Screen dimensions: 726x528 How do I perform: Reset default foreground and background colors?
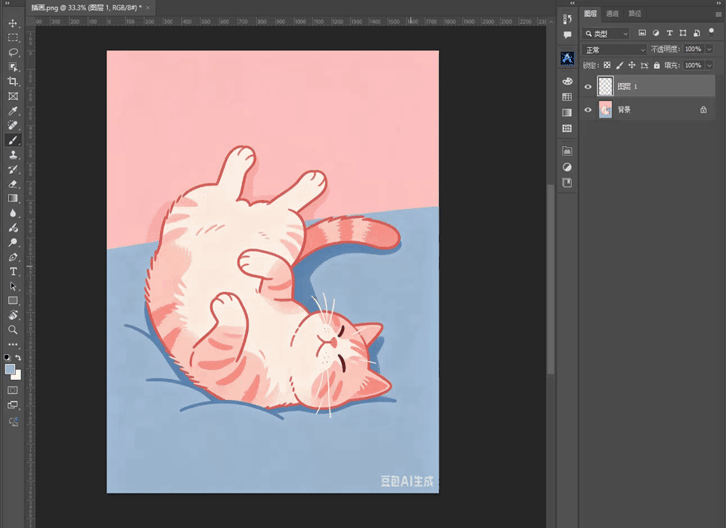pos(7,357)
